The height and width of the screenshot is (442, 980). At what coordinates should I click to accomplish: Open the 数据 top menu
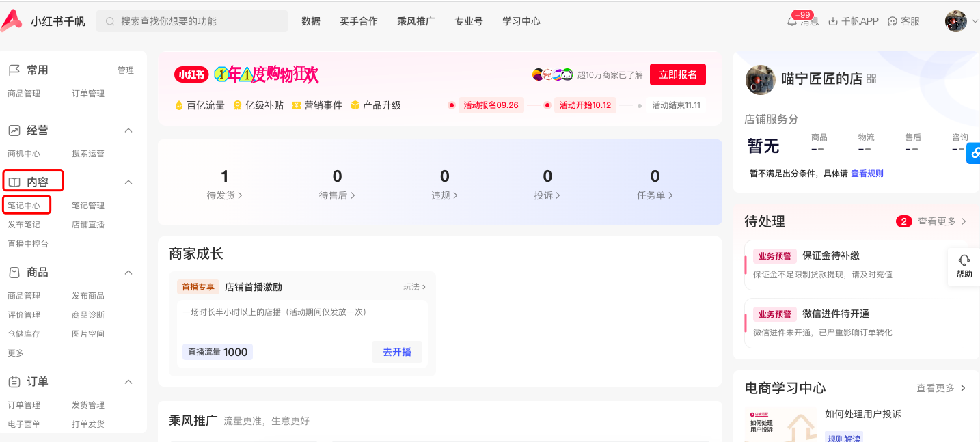pyautogui.click(x=311, y=21)
